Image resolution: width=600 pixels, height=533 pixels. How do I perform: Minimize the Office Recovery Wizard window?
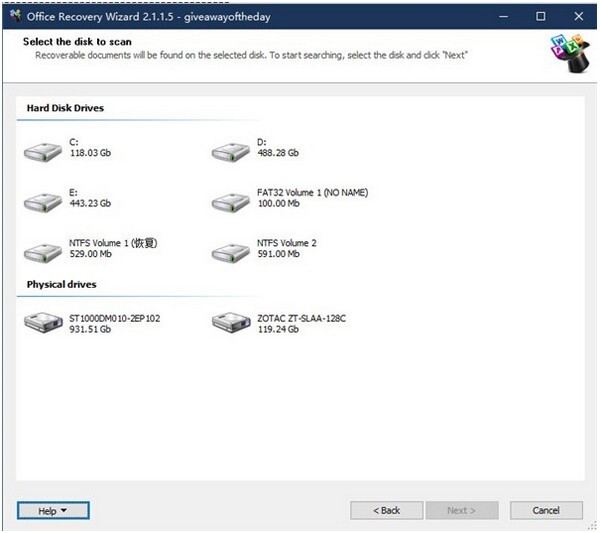click(504, 16)
